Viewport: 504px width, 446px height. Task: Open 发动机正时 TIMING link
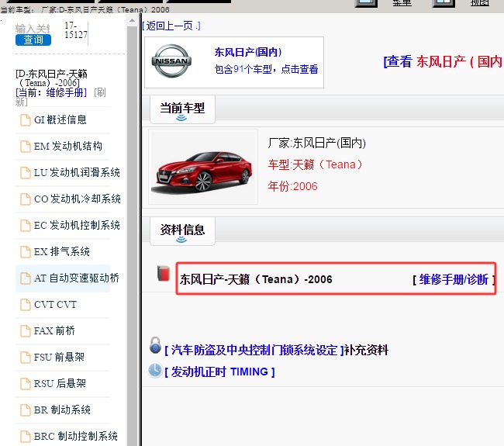tap(219, 372)
